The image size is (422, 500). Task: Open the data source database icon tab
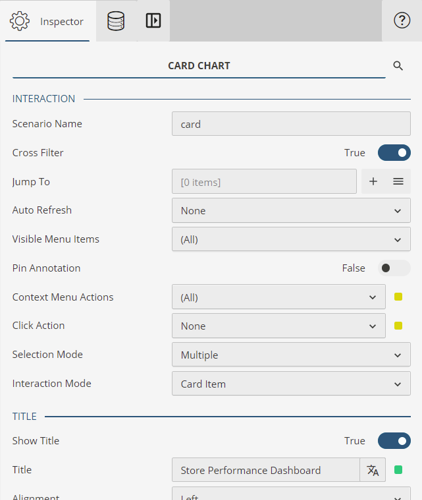tap(116, 21)
